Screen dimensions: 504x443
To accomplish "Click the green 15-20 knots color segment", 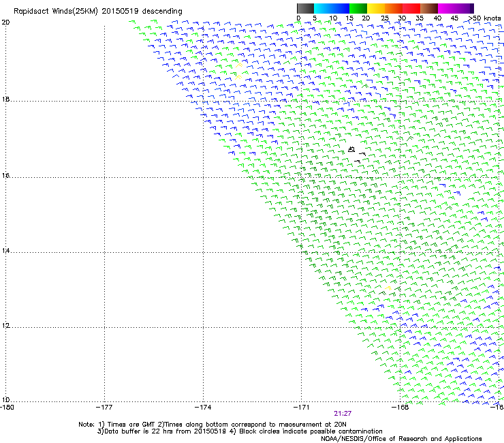I will click(x=358, y=8).
